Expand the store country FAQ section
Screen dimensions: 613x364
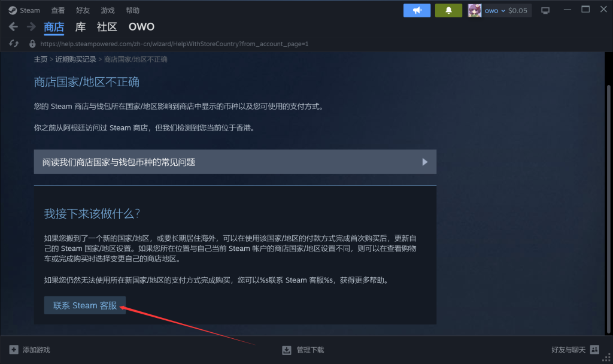pos(235,162)
